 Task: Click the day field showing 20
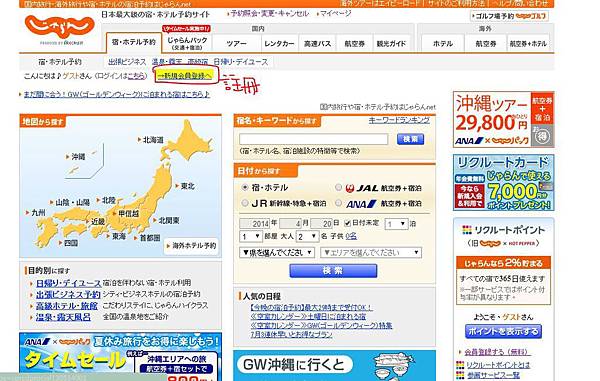(x=321, y=223)
